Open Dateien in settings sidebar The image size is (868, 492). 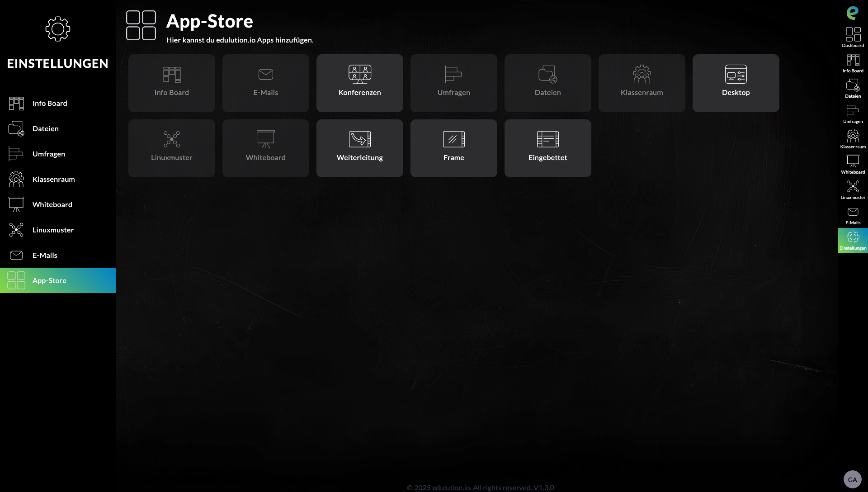(58, 128)
